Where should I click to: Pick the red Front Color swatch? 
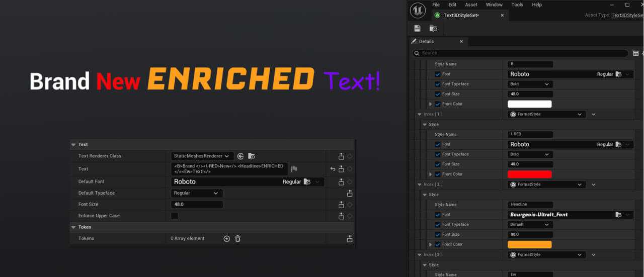click(530, 174)
